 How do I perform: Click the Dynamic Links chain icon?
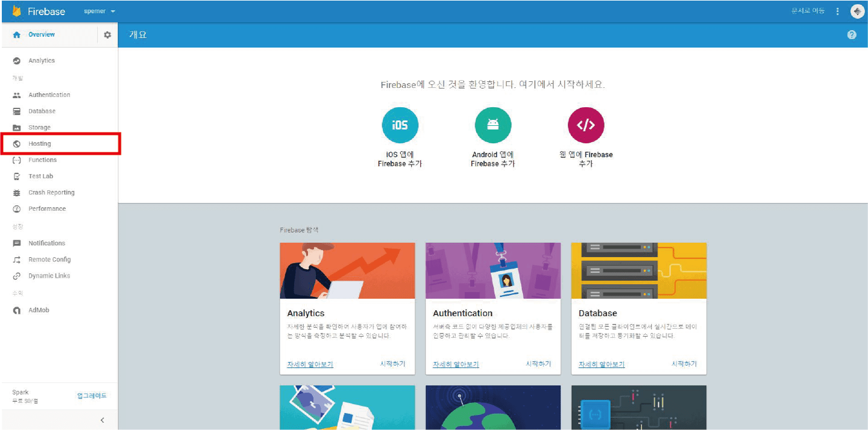17,276
